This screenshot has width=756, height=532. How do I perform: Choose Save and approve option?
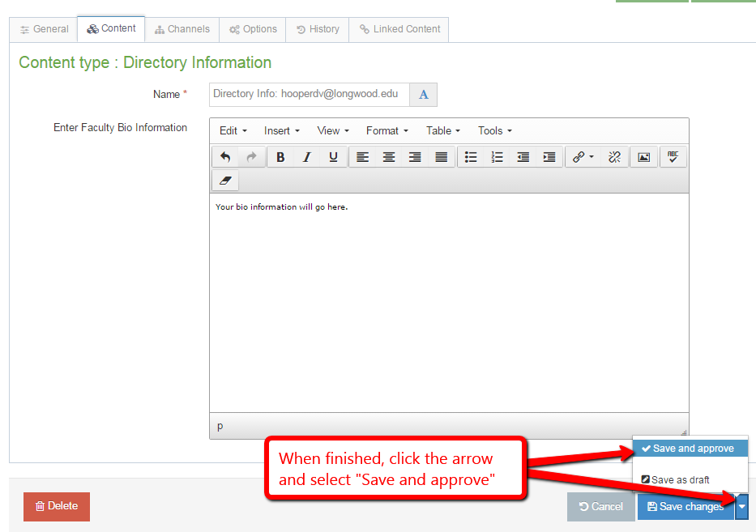(690, 449)
